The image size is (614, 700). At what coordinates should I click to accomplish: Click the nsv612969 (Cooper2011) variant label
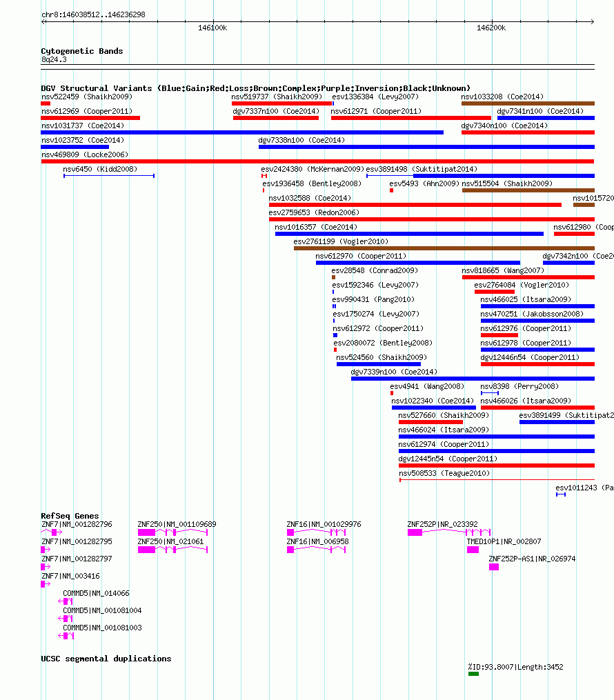tap(87, 111)
